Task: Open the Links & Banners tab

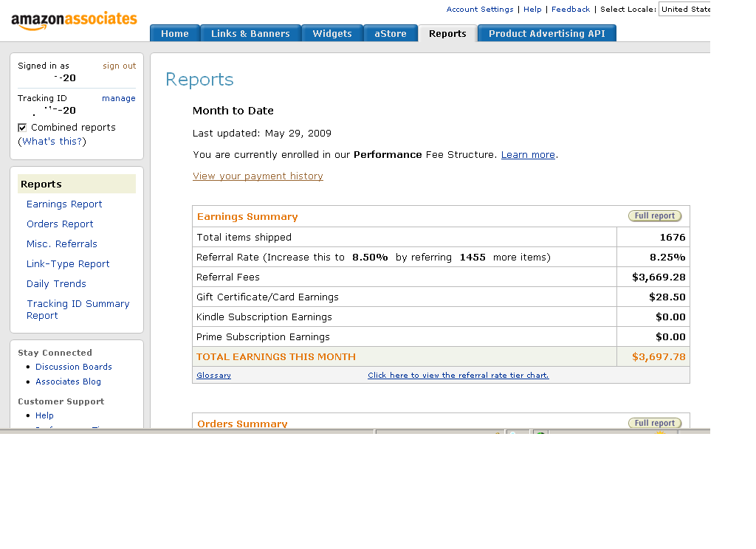Action: point(250,34)
